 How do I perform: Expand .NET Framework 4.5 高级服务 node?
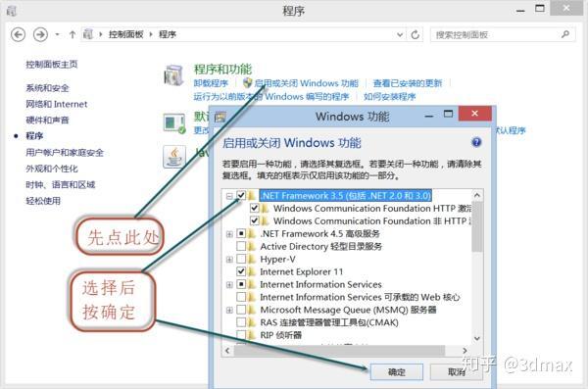(x=229, y=234)
